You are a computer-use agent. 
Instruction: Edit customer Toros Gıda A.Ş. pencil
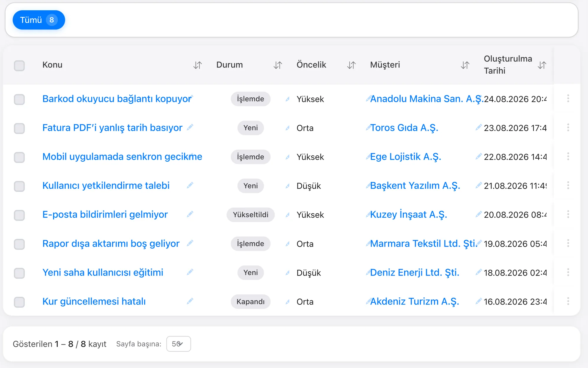[479, 127]
